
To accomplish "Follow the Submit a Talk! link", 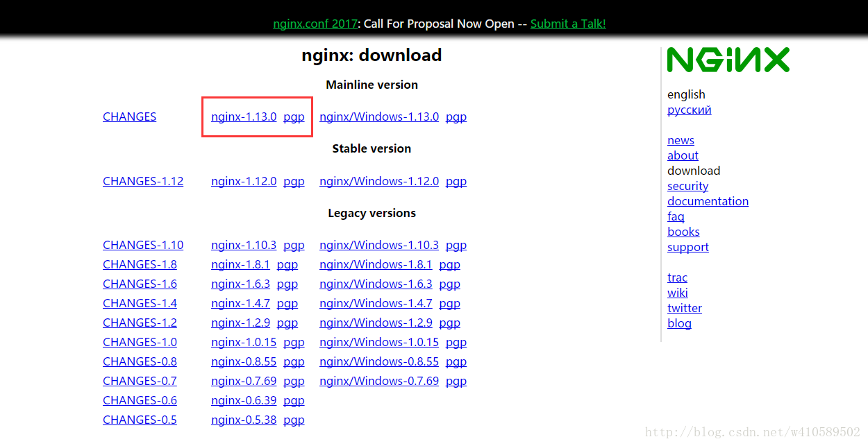I will [568, 24].
